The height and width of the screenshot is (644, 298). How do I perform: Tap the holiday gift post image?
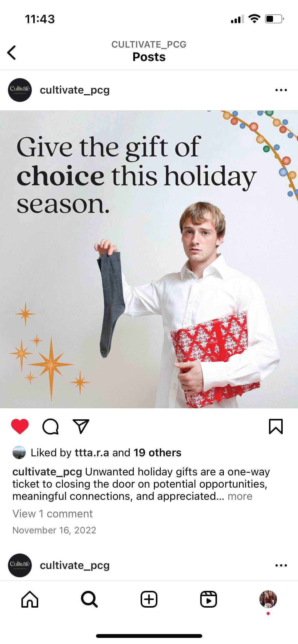(x=149, y=259)
